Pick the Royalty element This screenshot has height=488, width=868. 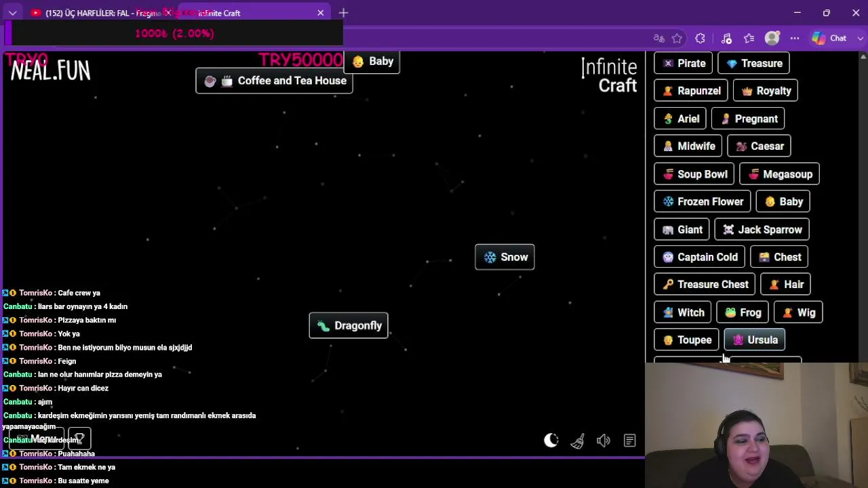pyautogui.click(x=766, y=91)
